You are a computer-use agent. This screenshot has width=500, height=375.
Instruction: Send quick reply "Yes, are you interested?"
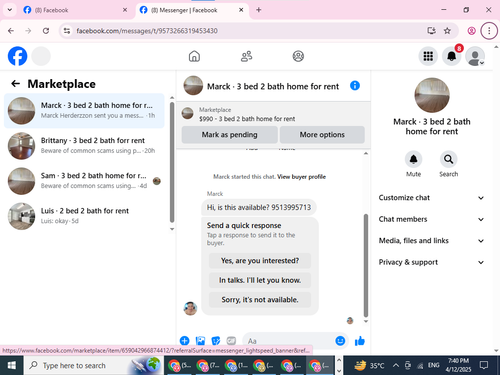click(x=260, y=261)
